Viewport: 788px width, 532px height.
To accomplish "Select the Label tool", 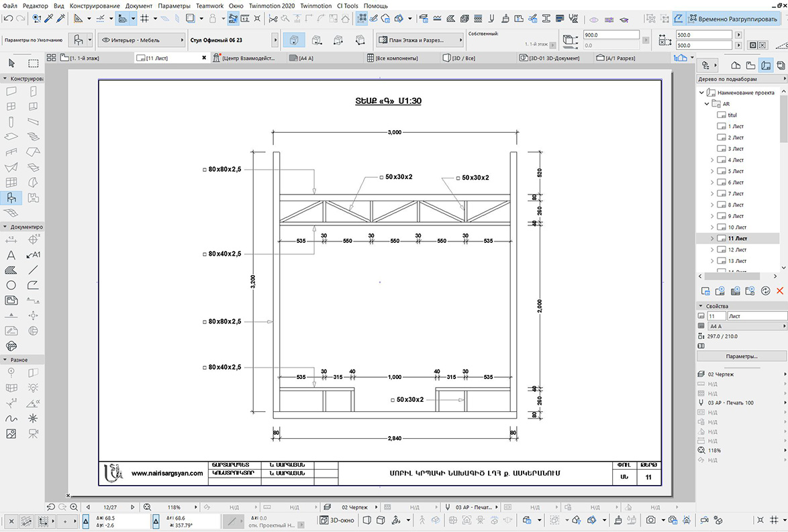I will (x=33, y=255).
